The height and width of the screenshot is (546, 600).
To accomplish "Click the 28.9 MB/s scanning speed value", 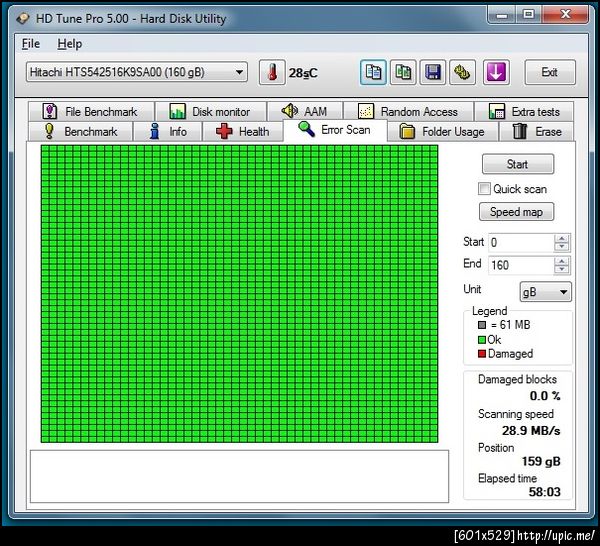I will click(531, 431).
